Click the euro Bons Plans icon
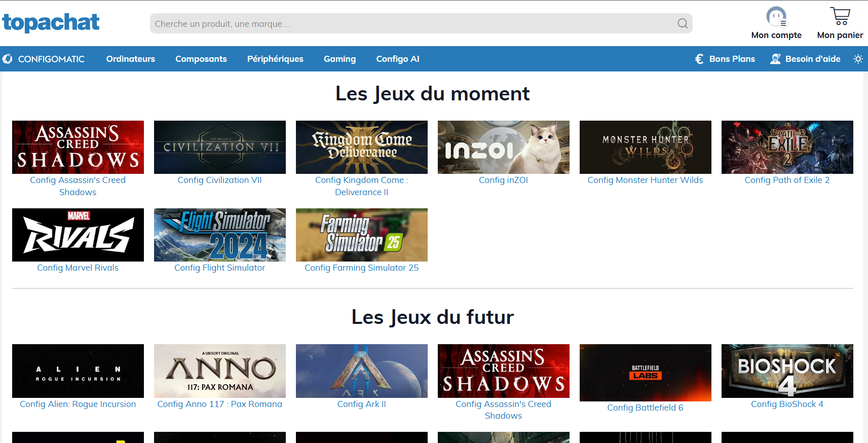 tap(699, 59)
